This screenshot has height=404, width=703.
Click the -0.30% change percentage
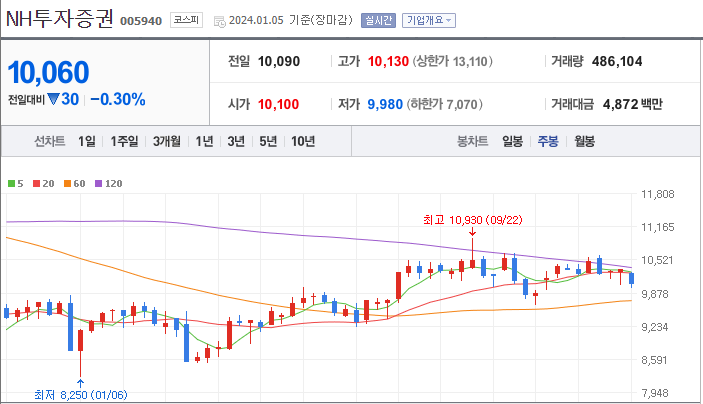(118, 99)
